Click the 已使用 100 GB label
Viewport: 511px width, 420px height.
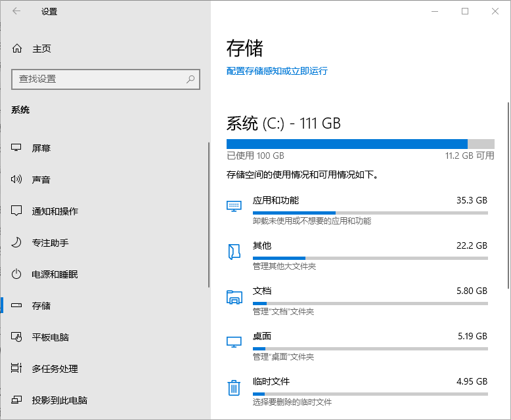click(x=255, y=156)
